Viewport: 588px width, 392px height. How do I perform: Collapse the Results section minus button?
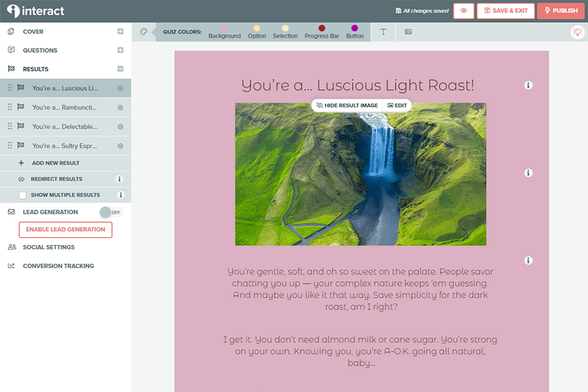(x=121, y=69)
